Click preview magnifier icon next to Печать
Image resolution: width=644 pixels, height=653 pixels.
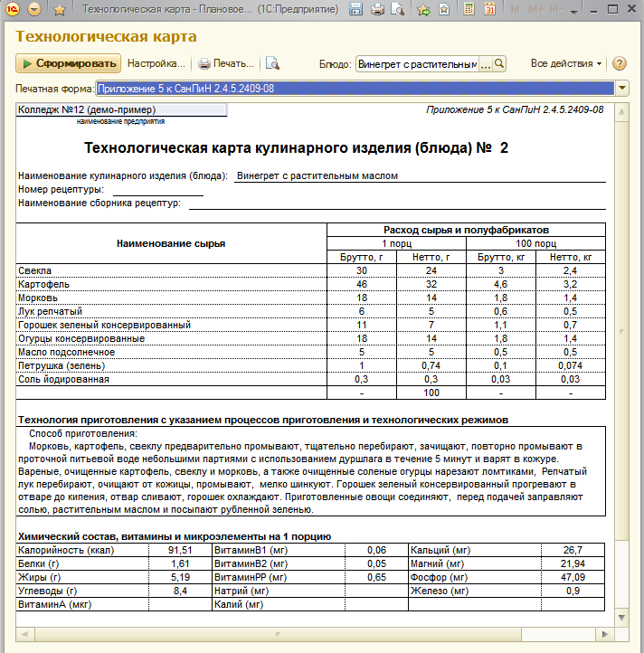click(x=272, y=63)
